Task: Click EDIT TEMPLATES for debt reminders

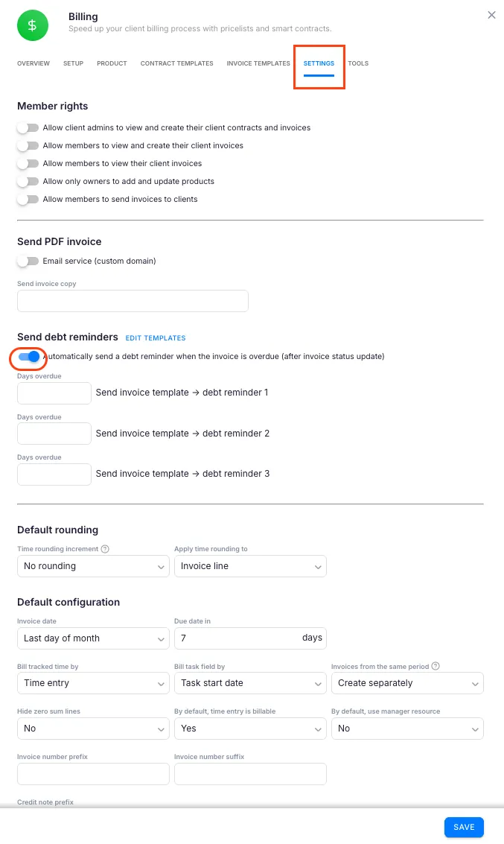Action: point(155,337)
